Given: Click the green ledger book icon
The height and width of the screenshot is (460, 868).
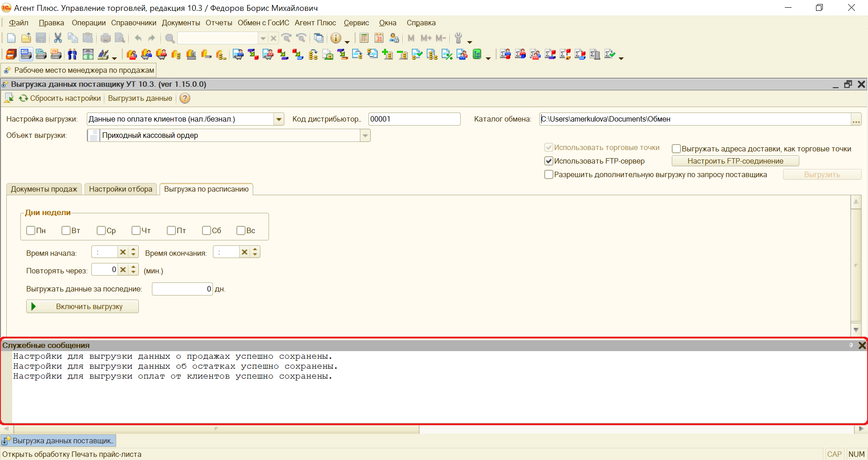Looking at the screenshot, I should [477, 55].
